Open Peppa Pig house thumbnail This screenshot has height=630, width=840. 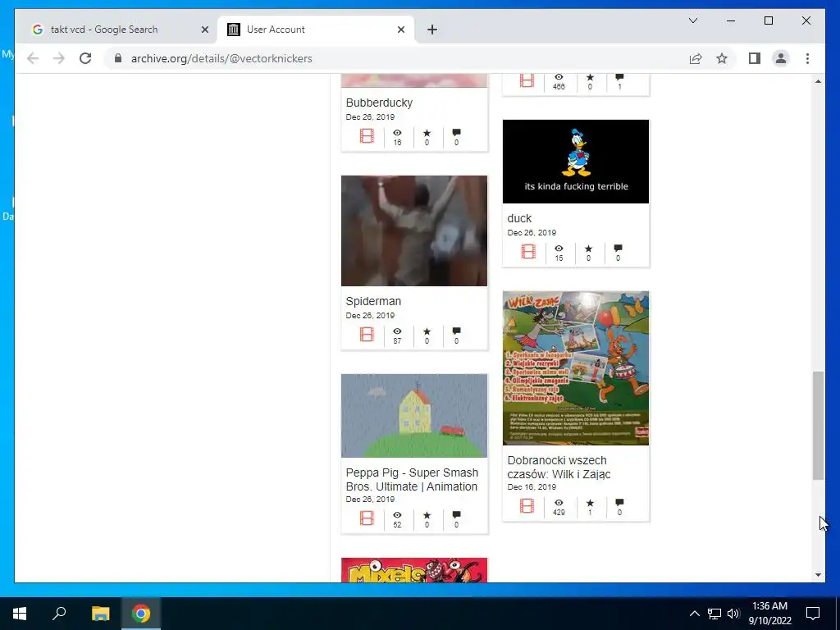click(414, 416)
